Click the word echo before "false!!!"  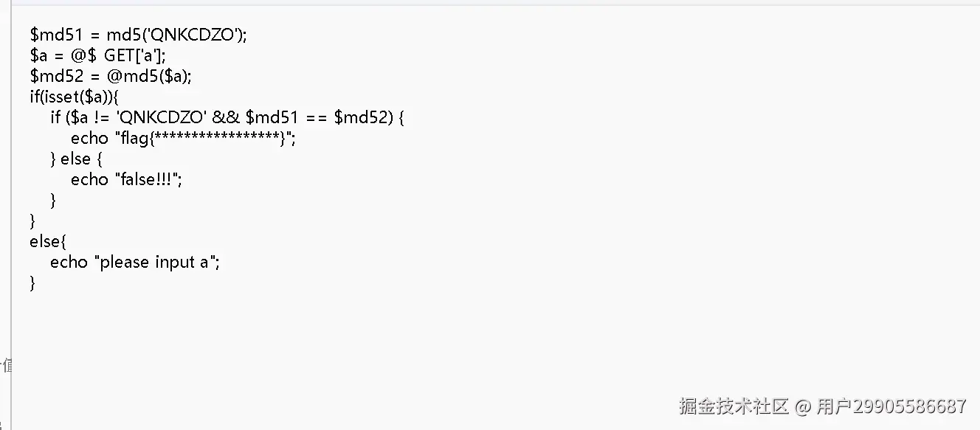pos(89,179)
